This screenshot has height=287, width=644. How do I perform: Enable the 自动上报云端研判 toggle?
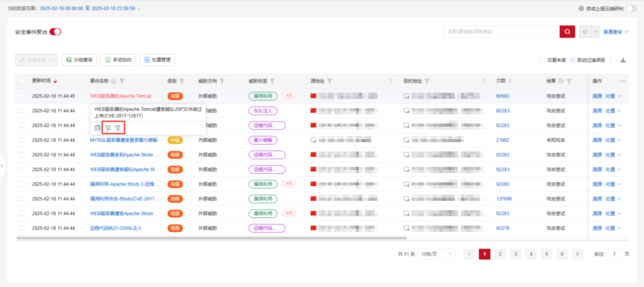click(631, 8)
